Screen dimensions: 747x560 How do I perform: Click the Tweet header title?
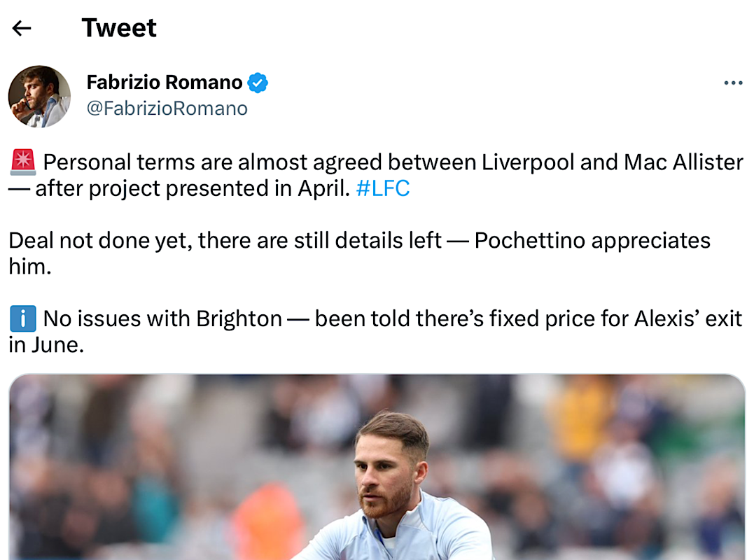pyautogui.click(x=118, y=27)
